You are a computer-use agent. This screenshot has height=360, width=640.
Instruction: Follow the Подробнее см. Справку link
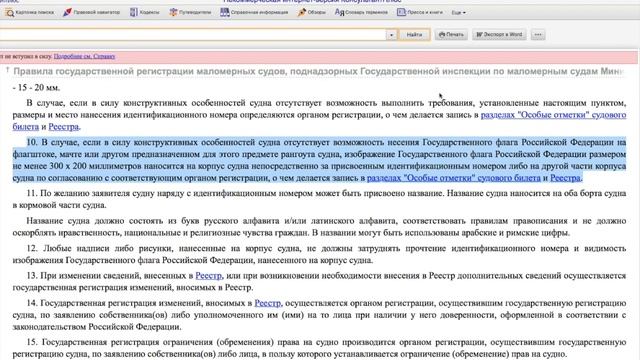(84, 56)
